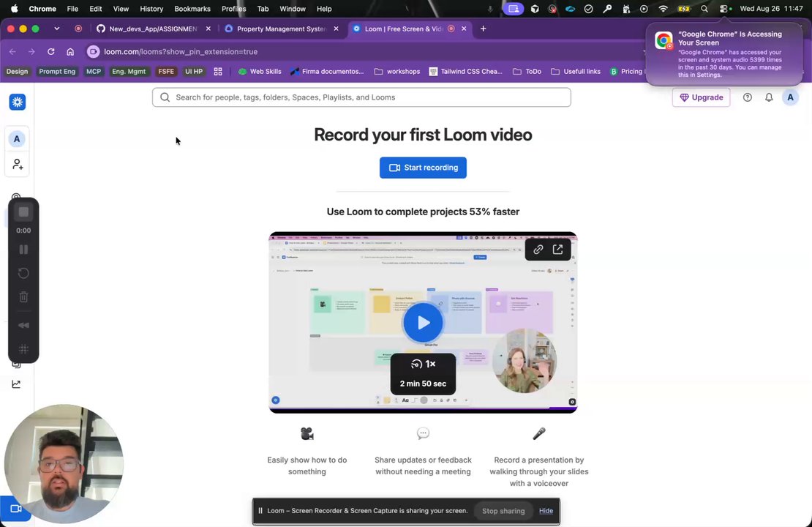
Task: Open the Bookmarks menu
Action: tap(192, 9)
